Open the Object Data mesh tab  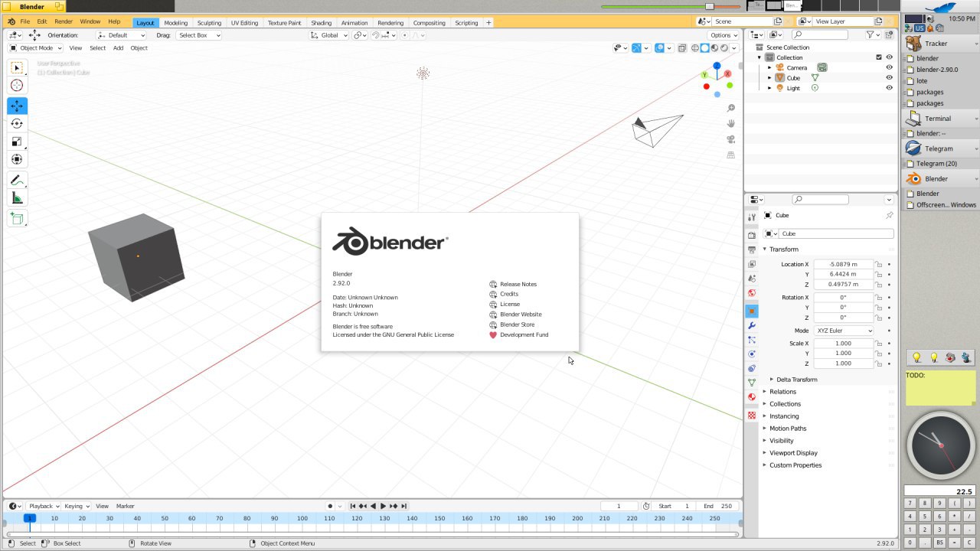(752, 382)
